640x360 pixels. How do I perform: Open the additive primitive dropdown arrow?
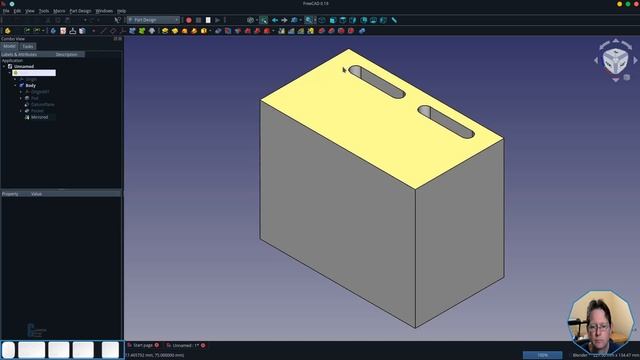(210, 31)
